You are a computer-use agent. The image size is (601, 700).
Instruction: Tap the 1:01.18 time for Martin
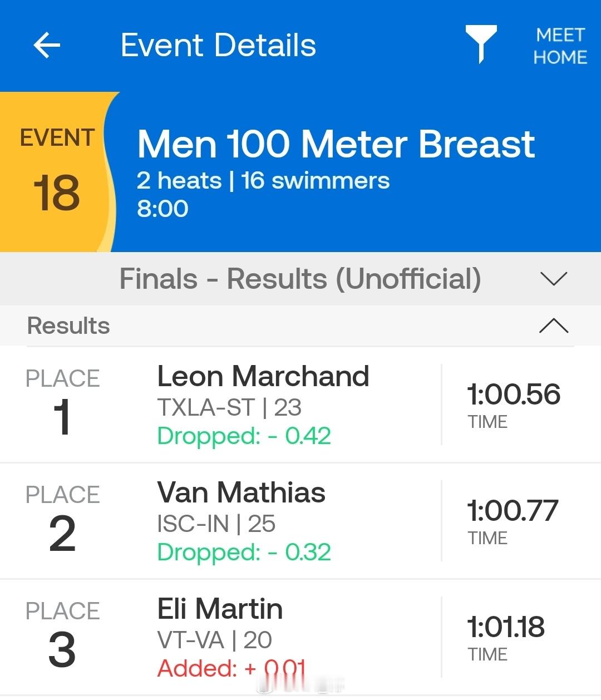pos(505,627)
